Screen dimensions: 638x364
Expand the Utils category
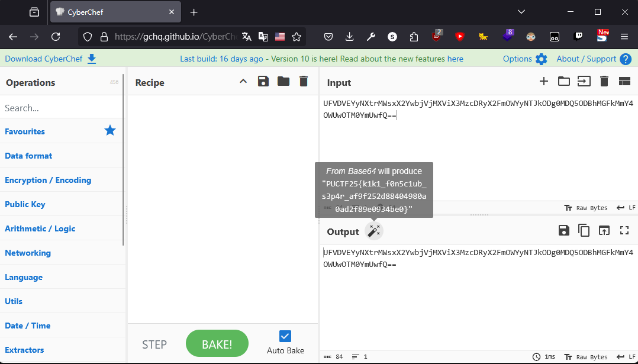(x=62, y=301)
